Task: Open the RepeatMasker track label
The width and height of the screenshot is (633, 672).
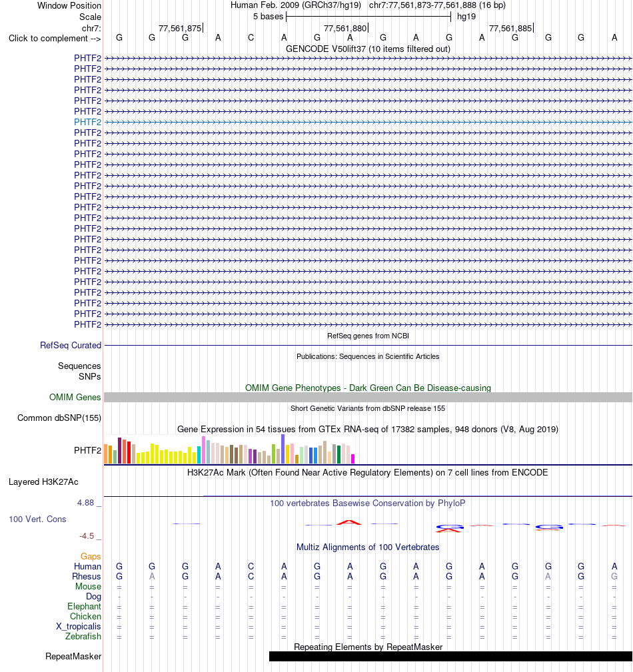Action: click(x=73, y=657)
